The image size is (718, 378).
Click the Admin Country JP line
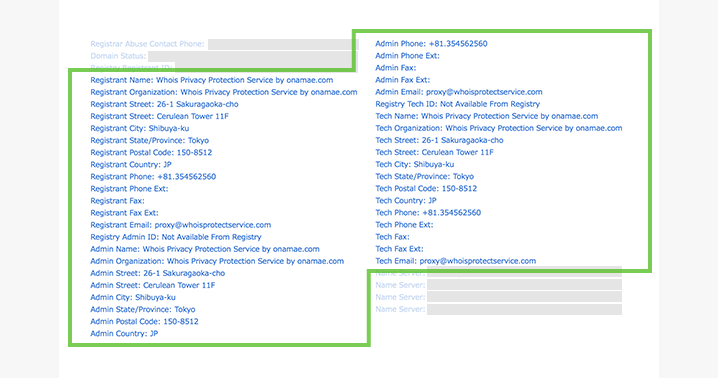point(124,334)
